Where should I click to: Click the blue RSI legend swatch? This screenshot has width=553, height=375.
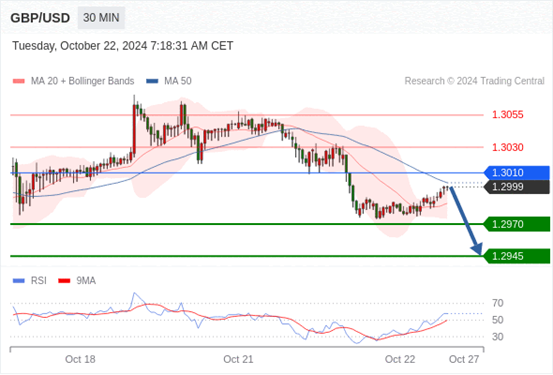19,281
